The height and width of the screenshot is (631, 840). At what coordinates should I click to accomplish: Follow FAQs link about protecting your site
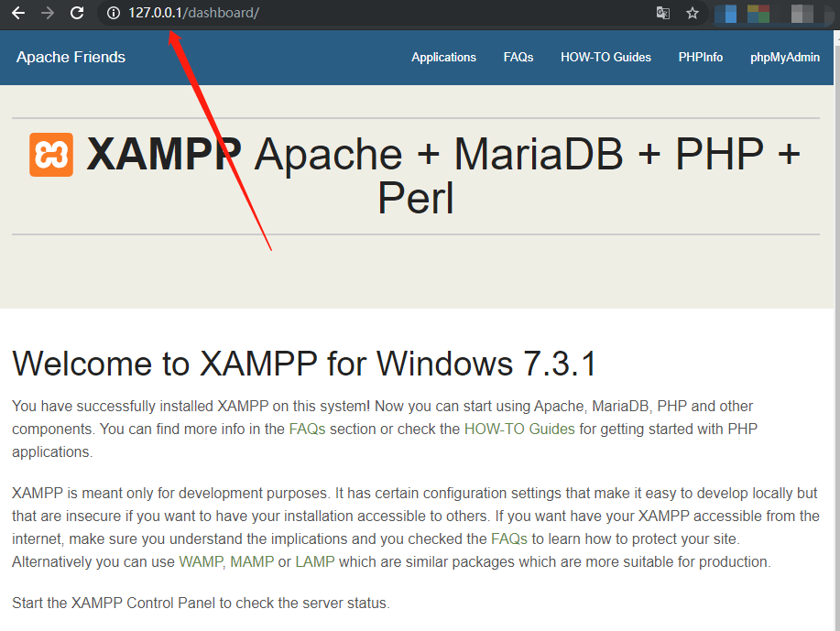(x=509, y=539)
